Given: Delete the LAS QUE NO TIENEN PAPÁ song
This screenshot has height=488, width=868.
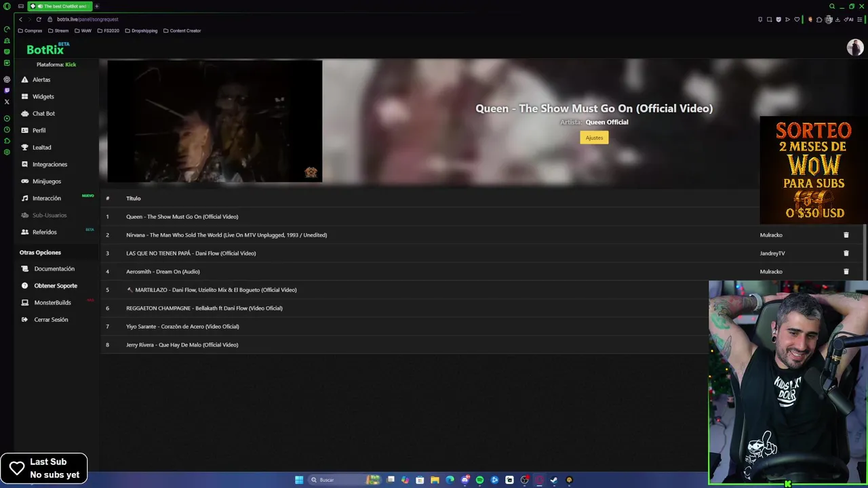Looking at the screenshot, I should 846,253.
